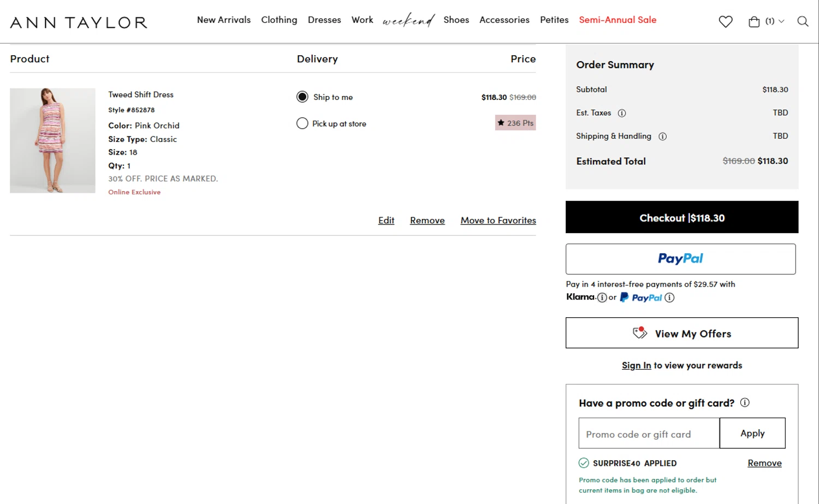Open the shopping bag icon
Screen dimensions: 819x504
[754, 22]
